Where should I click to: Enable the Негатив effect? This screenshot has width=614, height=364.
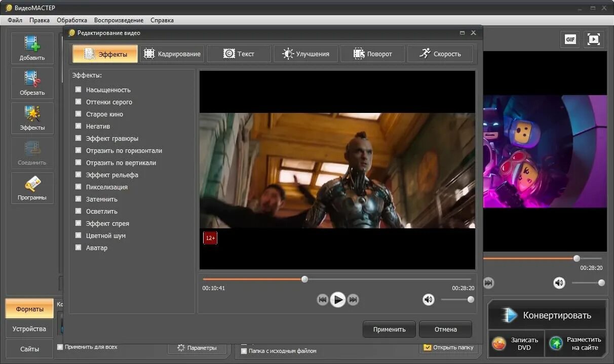coord(78,126)
